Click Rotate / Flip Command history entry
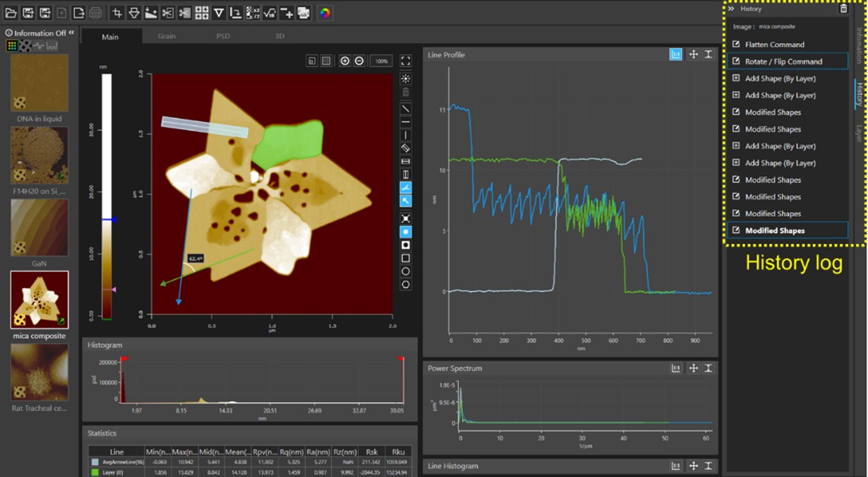Viewport: 868px width, 477px height. [783, 61]
